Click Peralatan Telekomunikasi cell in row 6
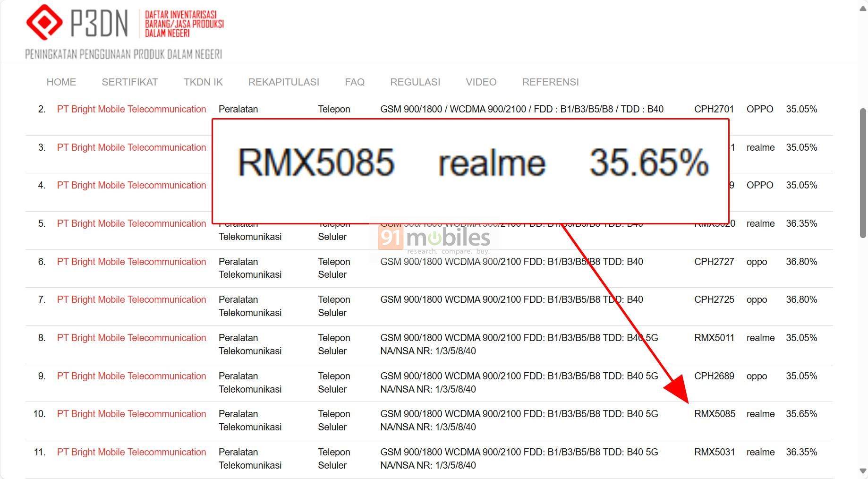 coord(250,268)
